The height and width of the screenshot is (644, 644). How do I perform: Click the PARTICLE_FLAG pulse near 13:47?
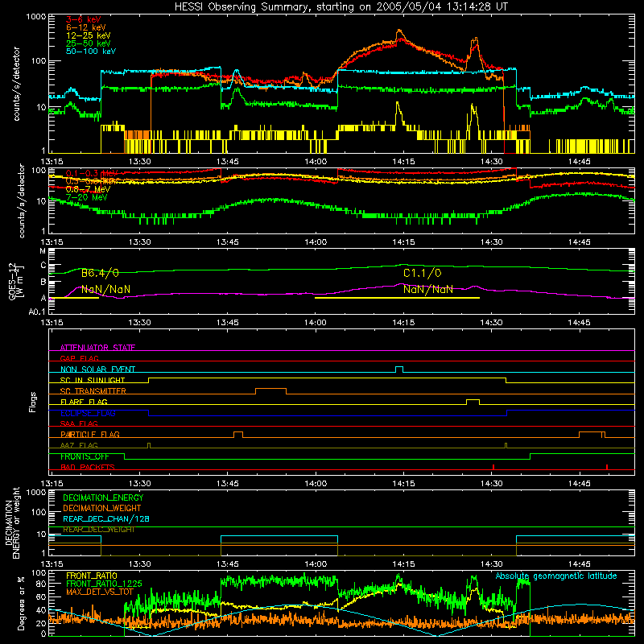[237, 435]
